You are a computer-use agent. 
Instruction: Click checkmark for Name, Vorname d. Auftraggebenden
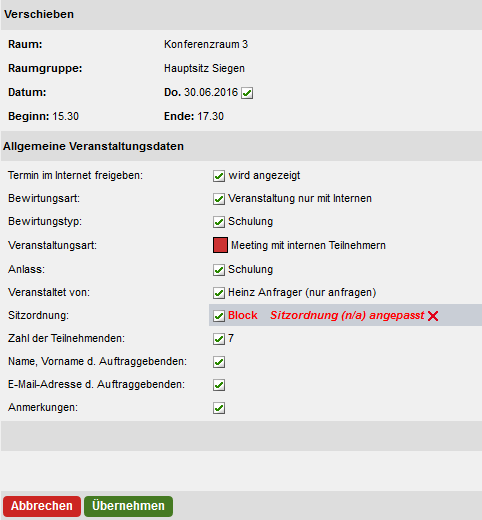point(219,362)
